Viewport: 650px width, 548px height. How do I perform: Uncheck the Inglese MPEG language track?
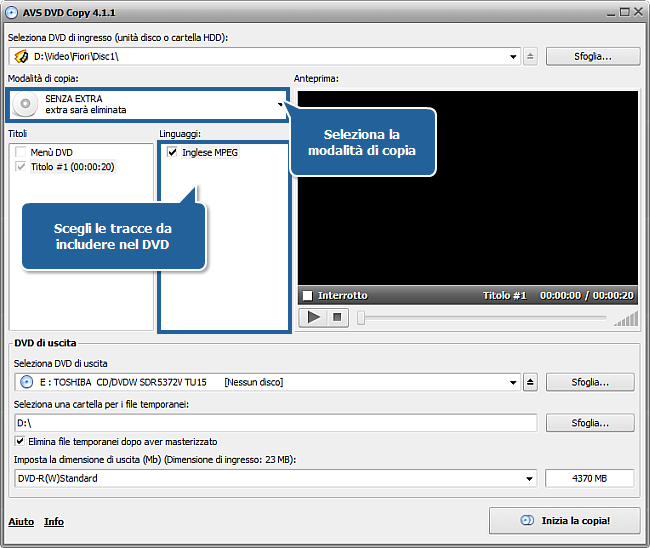(172, 152)
